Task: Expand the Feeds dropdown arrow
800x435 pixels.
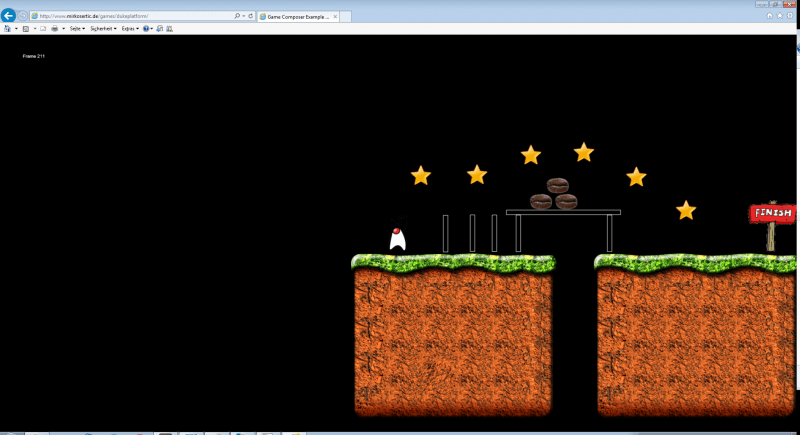Action: click(x=35, y=29)
